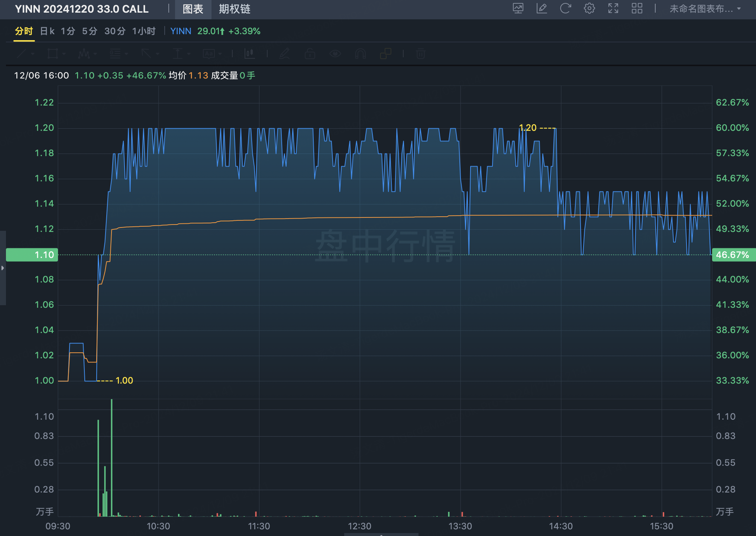Click the 46.67% percent change tag
Viewport: 756px width, 536px height.
click(x=734, y=255)
